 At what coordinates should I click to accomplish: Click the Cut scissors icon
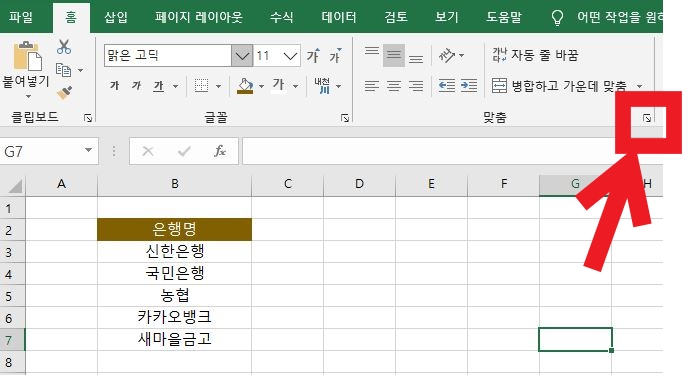[x=64, y=47]
